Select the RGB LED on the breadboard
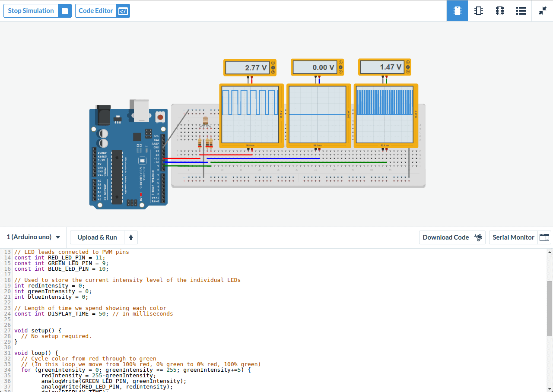The image size is (553, 392). point(205,121)
